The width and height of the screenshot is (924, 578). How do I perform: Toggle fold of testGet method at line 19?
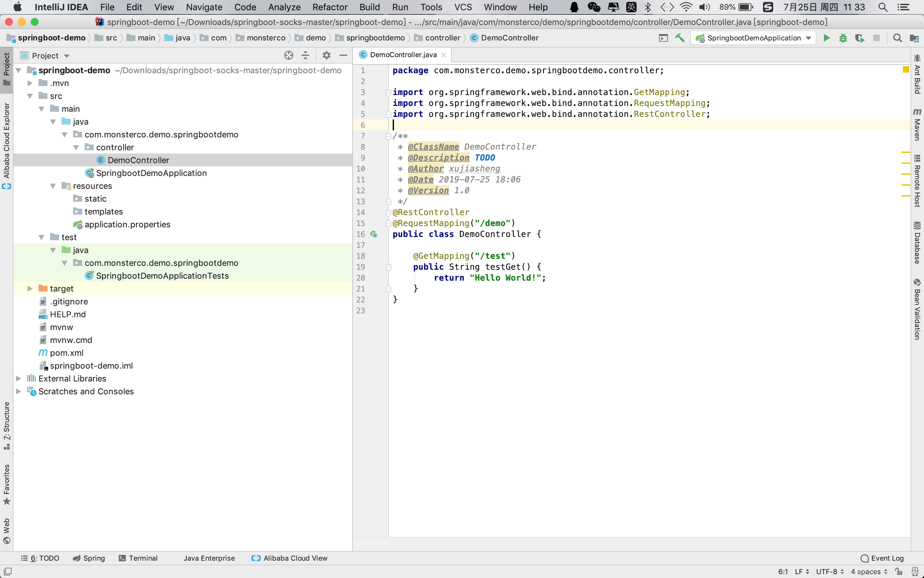click(x=388, y=267)
